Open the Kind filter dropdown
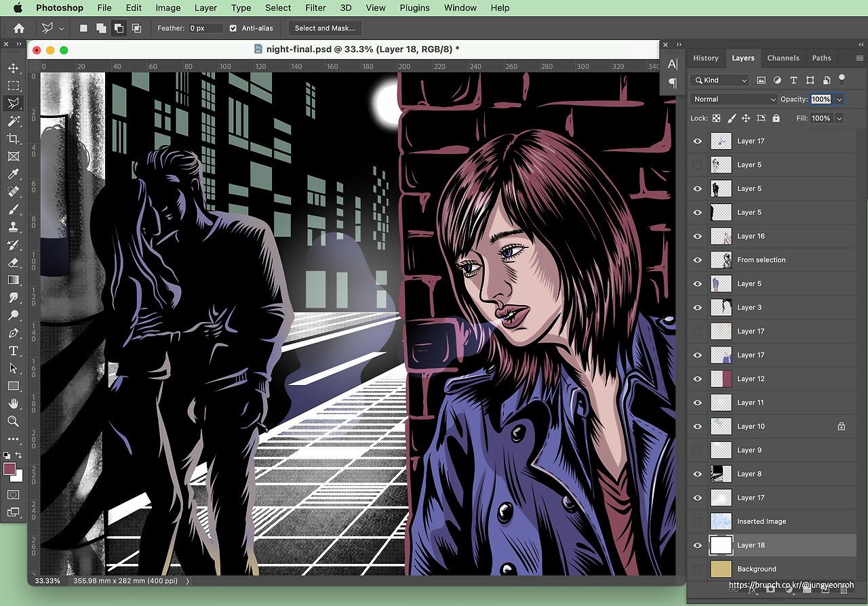868x606 pixels. (719, 80)
